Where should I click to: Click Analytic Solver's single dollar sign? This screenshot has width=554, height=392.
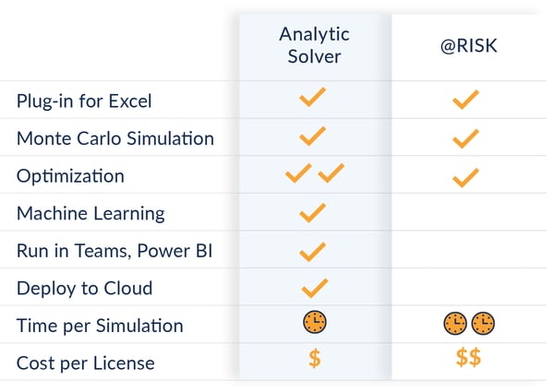[315, 360]
